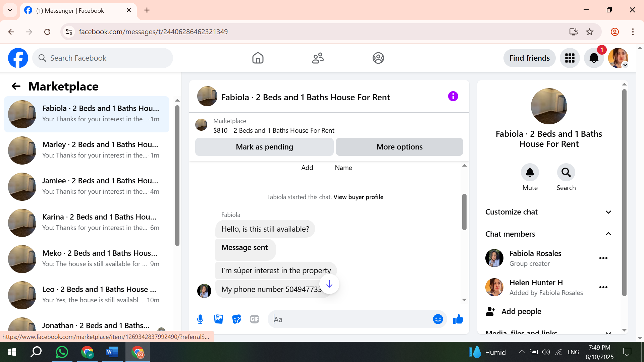
Task: Choose a sticker via sticker icon
Action: pyautogui.click(x=236, y=319)
